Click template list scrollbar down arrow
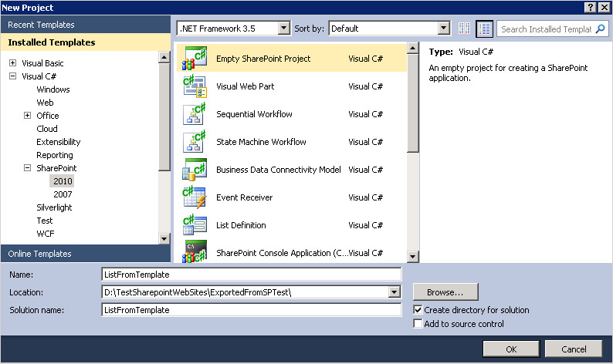613x364 pixels. (413, 257)
